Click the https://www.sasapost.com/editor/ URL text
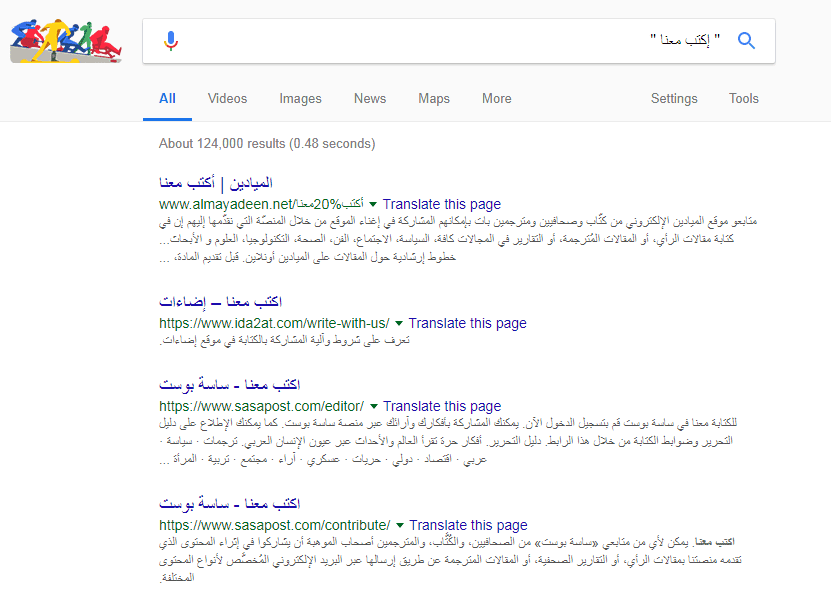The height and width of the screenshot is (604, 831). 261,406
